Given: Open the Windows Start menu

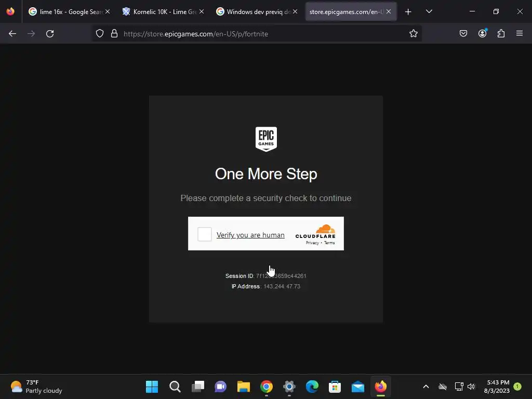Looking at the screenshot, I should [152, 387].
